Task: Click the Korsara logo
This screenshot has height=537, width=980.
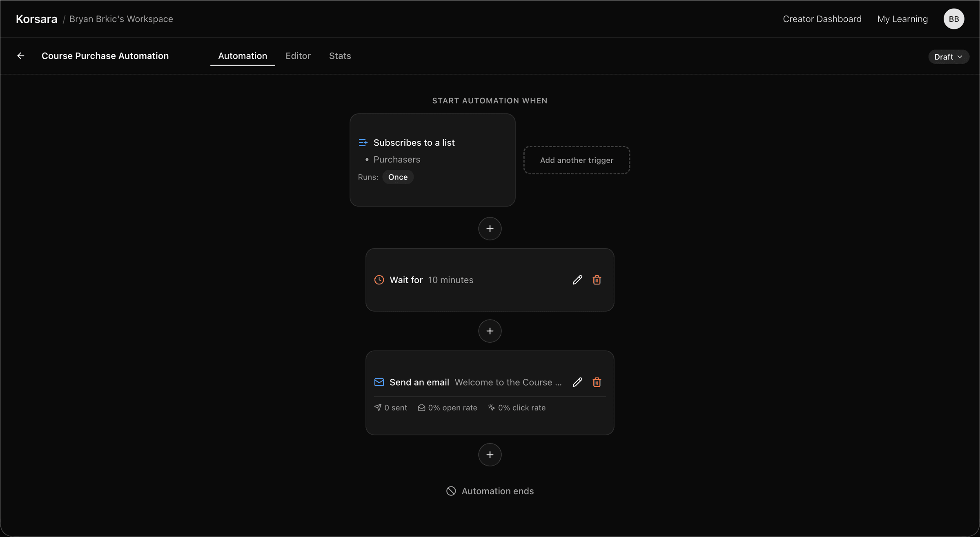Action: coord(37,19)
